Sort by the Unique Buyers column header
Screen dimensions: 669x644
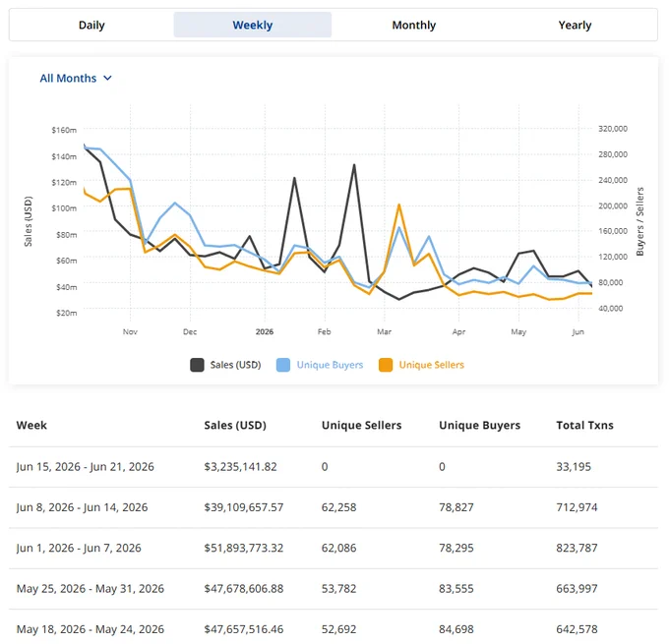(x=479, y=425)
